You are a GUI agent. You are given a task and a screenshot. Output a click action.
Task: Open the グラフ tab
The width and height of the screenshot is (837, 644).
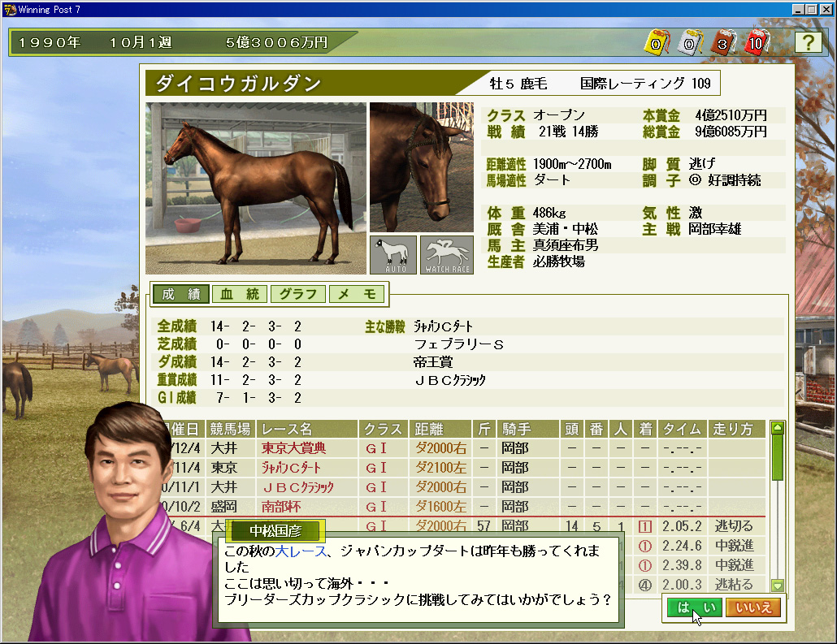(x=298, y=294)
